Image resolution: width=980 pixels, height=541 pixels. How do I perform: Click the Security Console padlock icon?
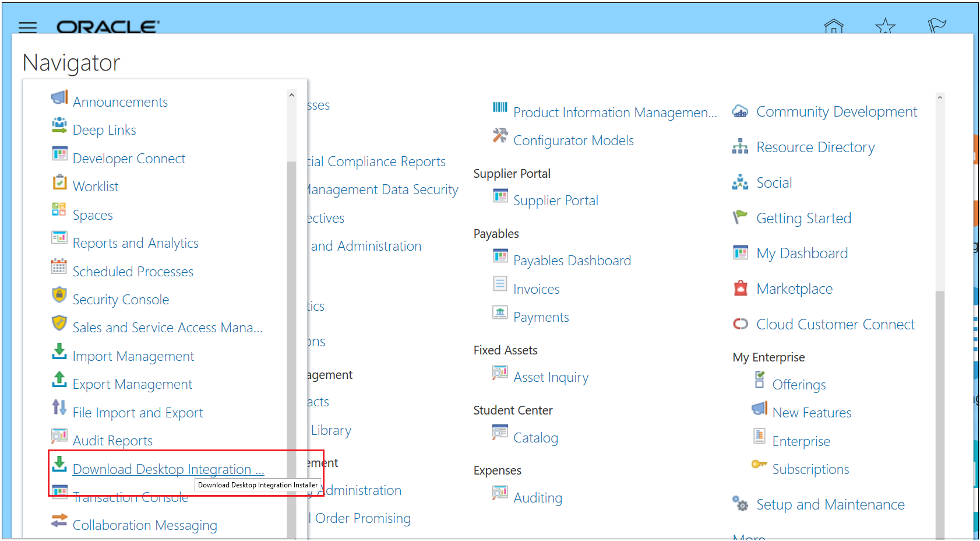[x=59, y=295]
